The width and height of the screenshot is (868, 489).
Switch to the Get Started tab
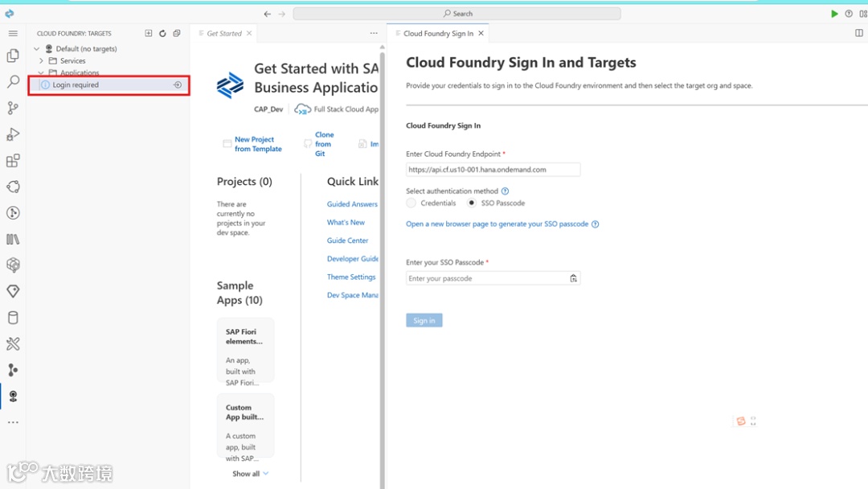(x=224, y=33)
